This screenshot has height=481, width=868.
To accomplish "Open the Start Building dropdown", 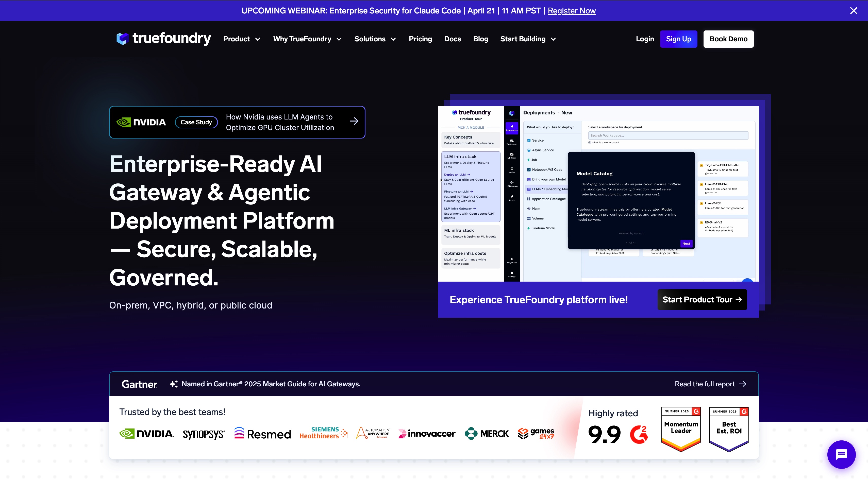I will [528, 39].
